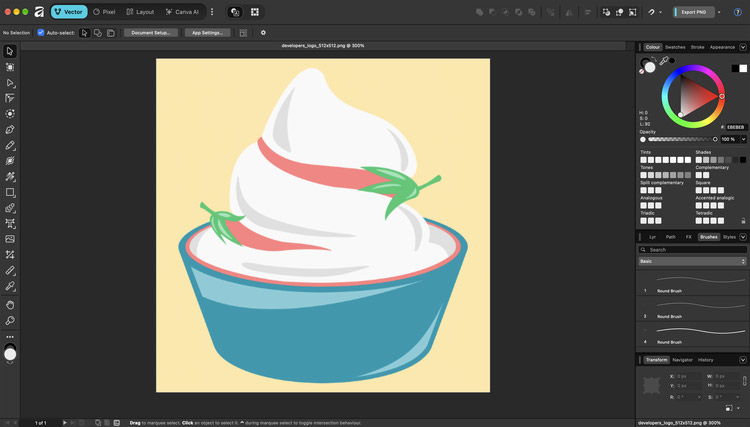Screen dimensions: 750x427
Task: Click the no-colour red slash icon
Action: (x=641, y=71)
